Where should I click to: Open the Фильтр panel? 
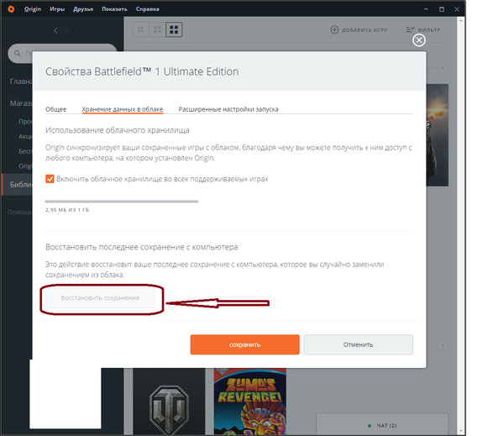[x=423, y=29]
